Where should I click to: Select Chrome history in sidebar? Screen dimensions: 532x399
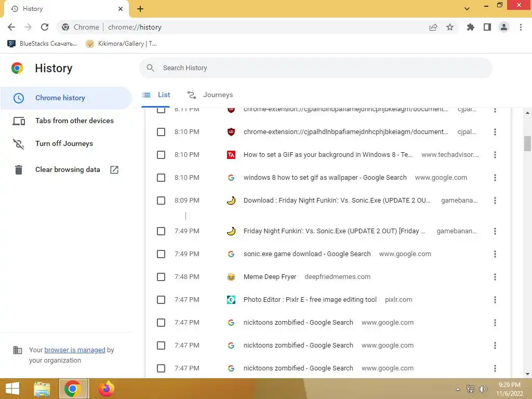[x=66, y=98]
